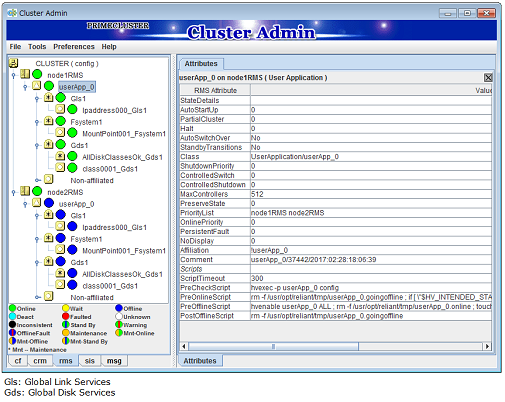The image size is (505, 402).
Task: Click the attributes horizontal scrollbar thumb
Action: tap(273, 346)
